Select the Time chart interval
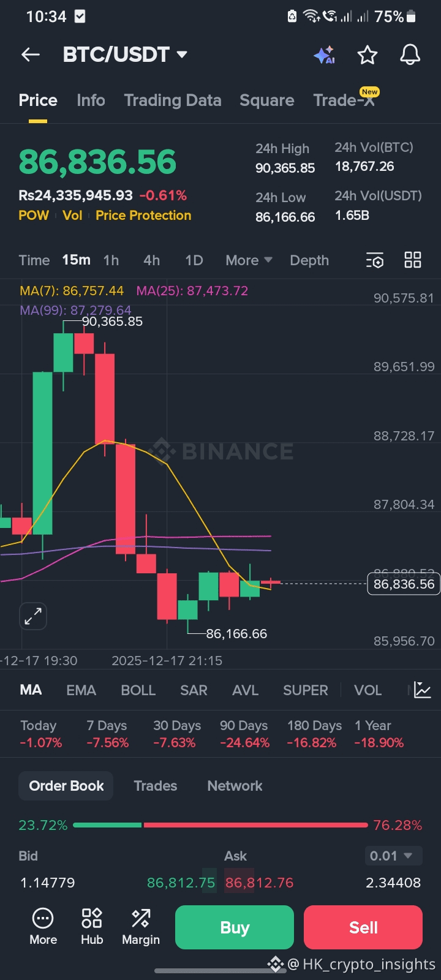Image resolution: width=441 pixels, height=980 pixels. 34,260
